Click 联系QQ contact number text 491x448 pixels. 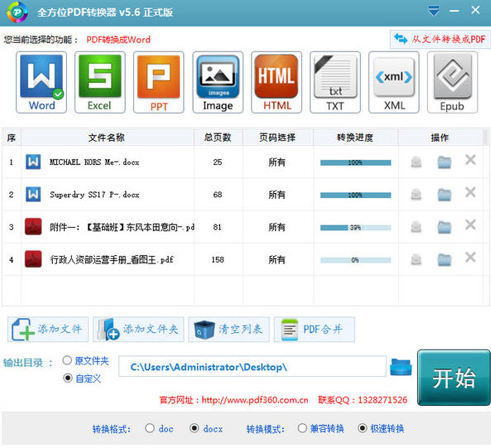pyautogui.click(x=363, y=400)
